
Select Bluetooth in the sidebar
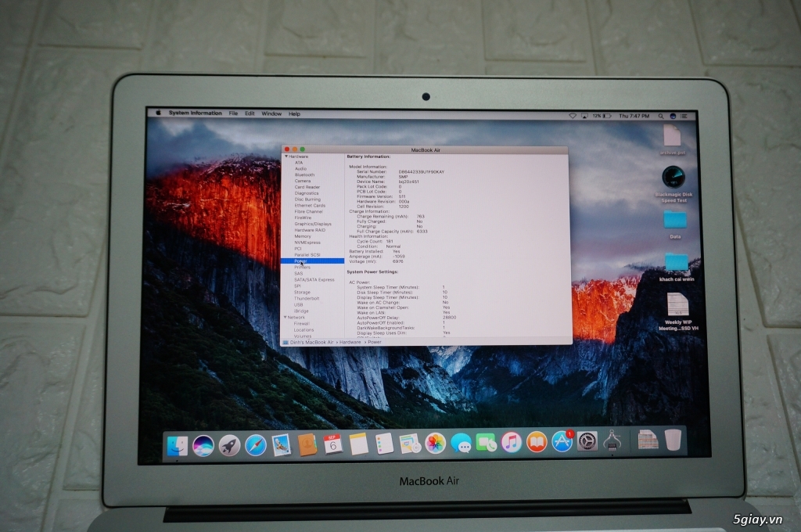pos(304,174)
